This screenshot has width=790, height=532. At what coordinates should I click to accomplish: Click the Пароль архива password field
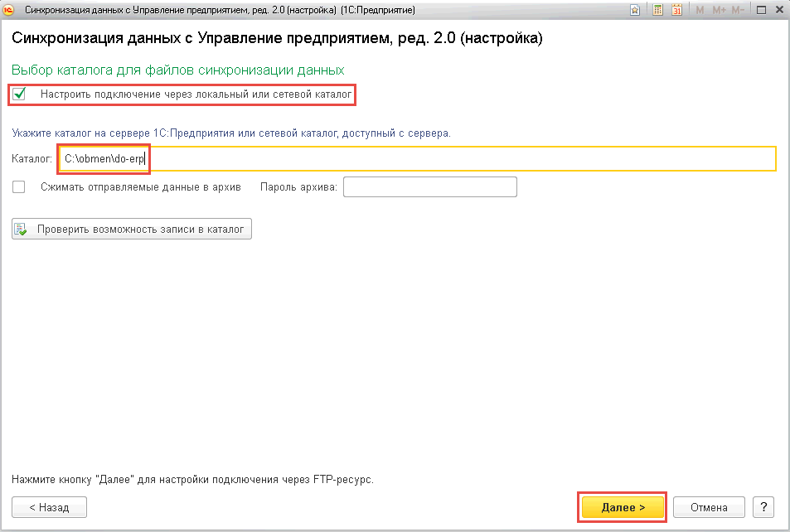429,187
